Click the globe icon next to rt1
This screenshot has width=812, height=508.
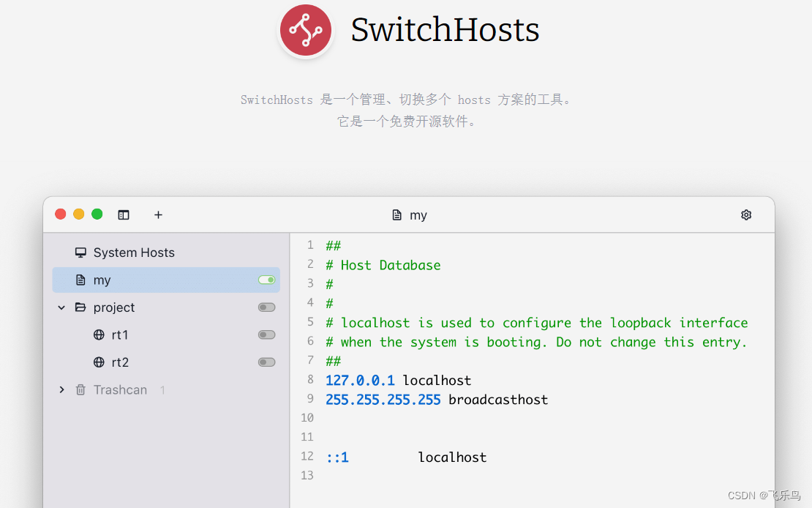coord(99,335)
